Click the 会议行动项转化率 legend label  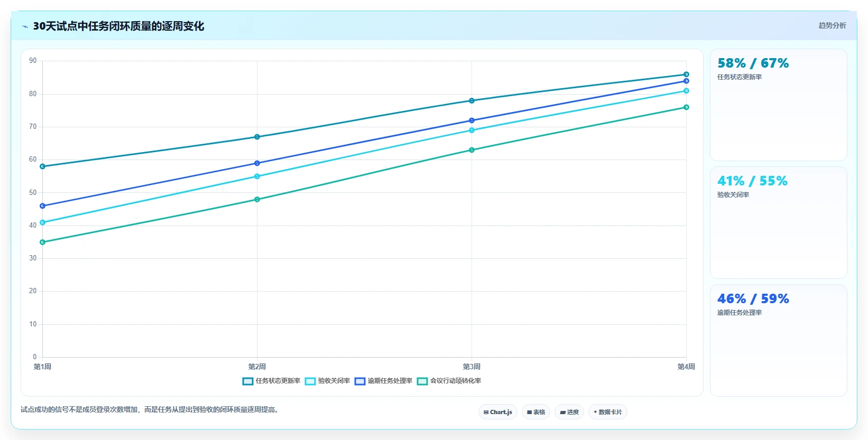(456, 381)
